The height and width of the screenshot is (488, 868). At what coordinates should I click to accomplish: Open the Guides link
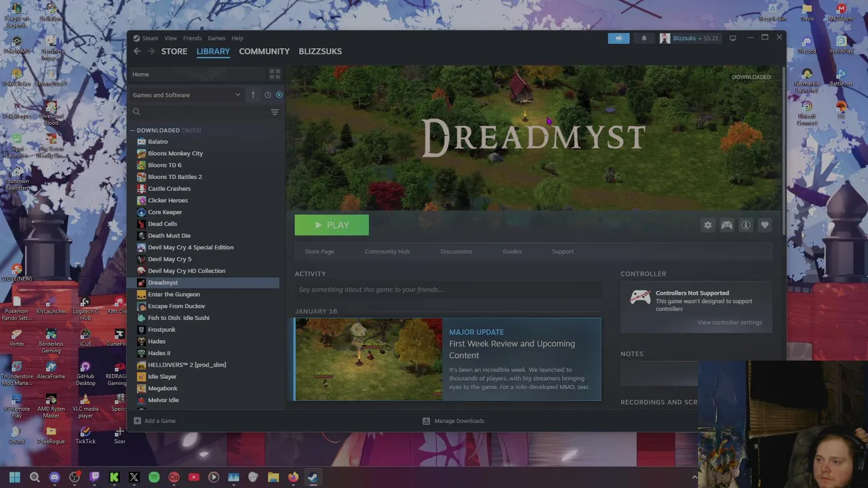pos(512,251)
